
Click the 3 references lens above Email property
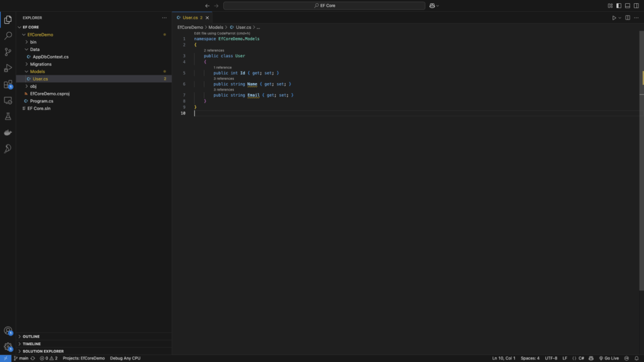(224, 89)
